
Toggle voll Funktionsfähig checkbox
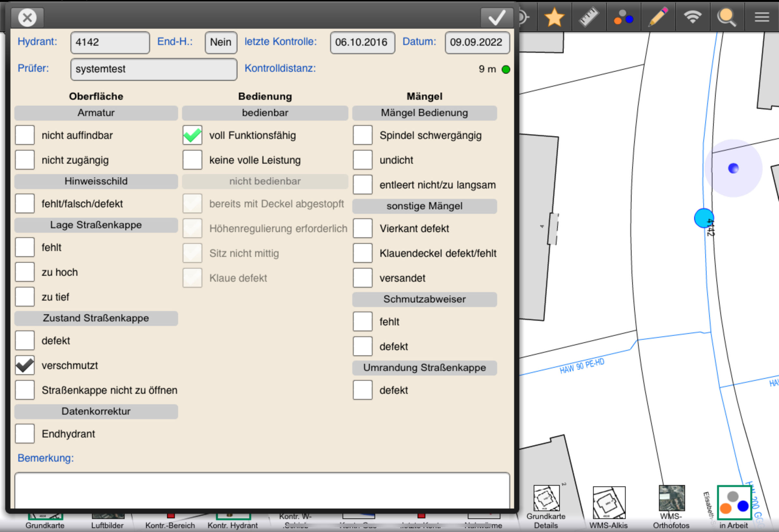[192, 135]
